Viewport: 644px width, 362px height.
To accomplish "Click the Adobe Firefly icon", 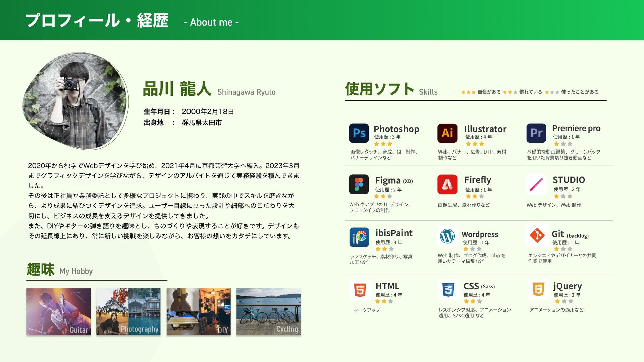I will coord(447,184).
